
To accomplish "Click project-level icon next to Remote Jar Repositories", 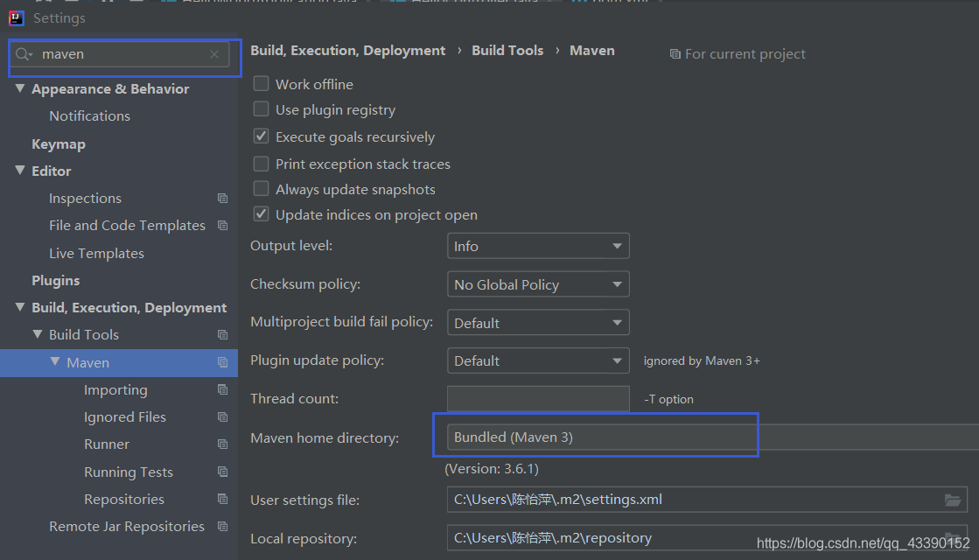I will (222, 526).
